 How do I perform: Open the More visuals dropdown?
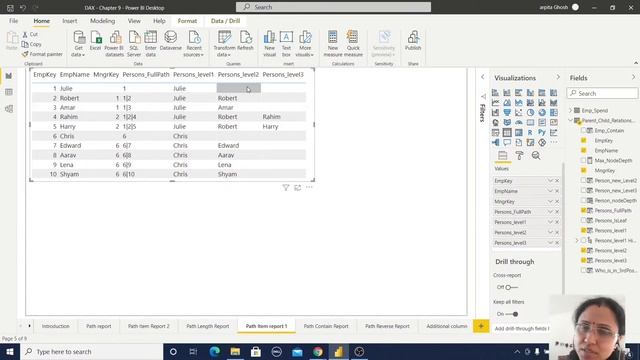click(305, 44)
